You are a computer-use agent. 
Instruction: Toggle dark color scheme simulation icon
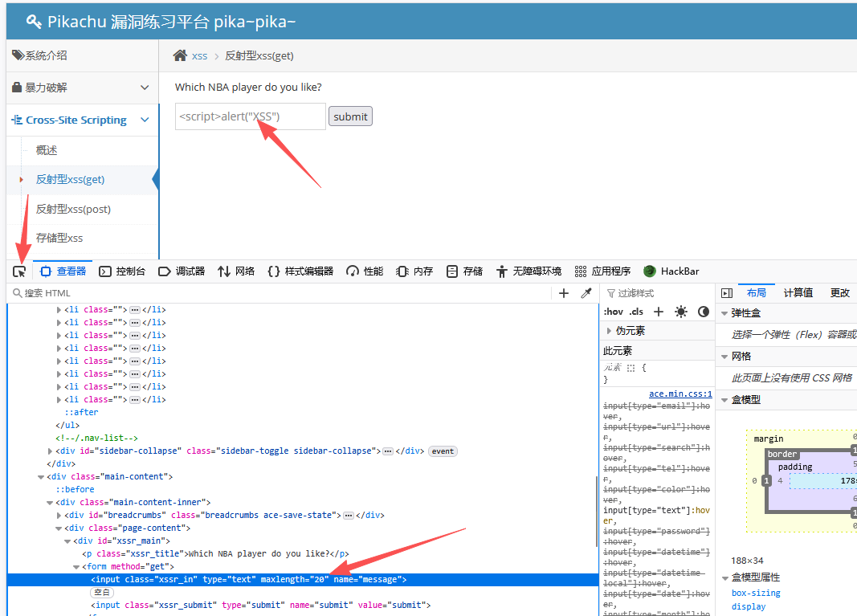[x=704, y=312]
